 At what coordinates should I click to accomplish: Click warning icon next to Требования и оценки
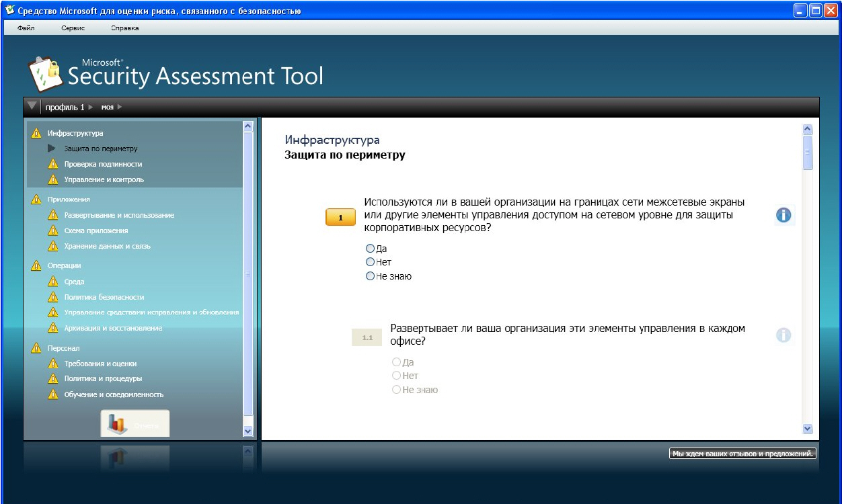(x=53, y=364)
